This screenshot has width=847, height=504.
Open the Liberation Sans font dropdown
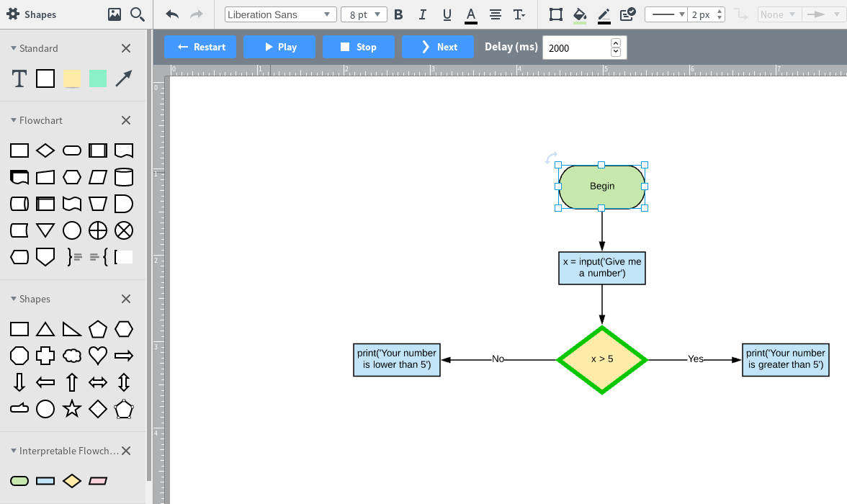tap(280, 14)
